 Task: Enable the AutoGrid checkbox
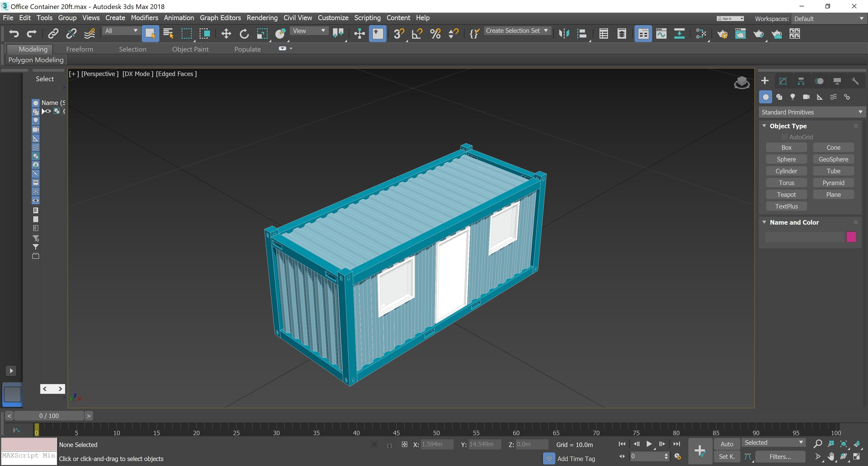point(784,137)
